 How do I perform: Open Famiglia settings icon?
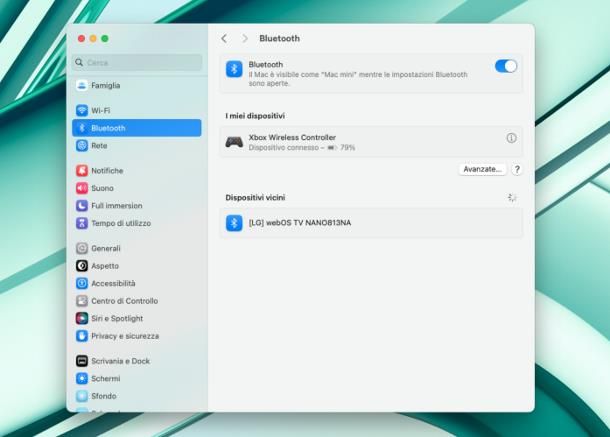coord(82,85)
